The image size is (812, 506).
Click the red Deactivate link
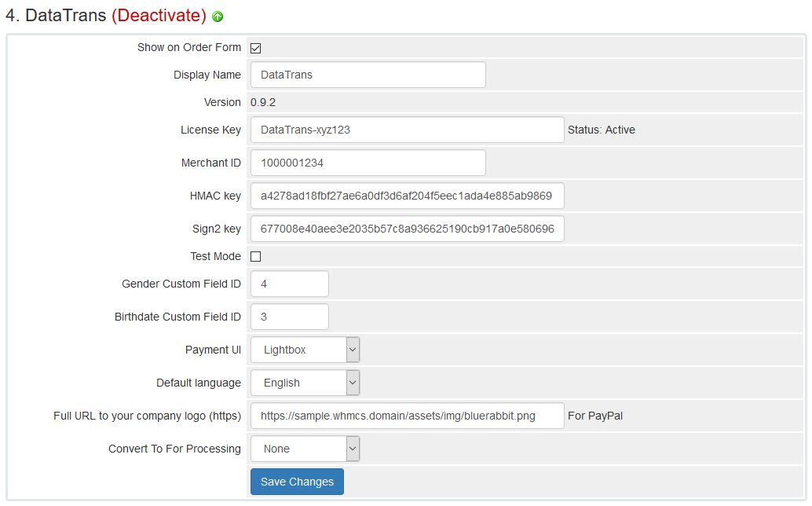(x=159, y=16)
